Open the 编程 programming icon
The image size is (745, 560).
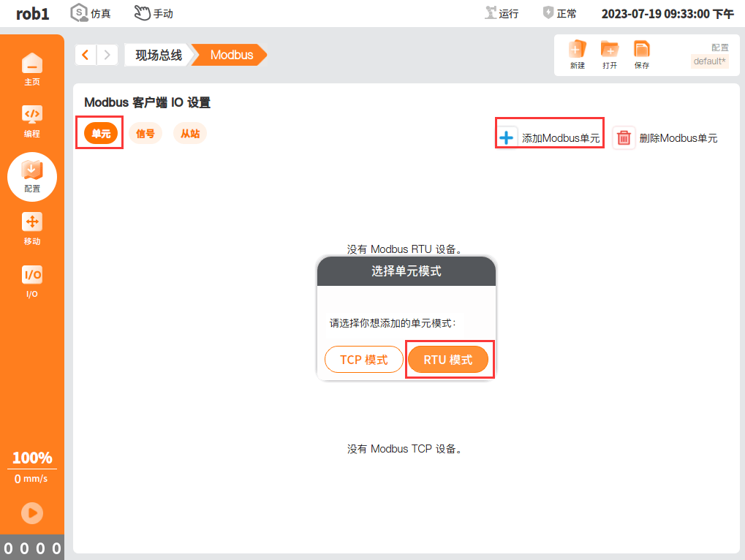pyautogui.click(x=32, y=121)
